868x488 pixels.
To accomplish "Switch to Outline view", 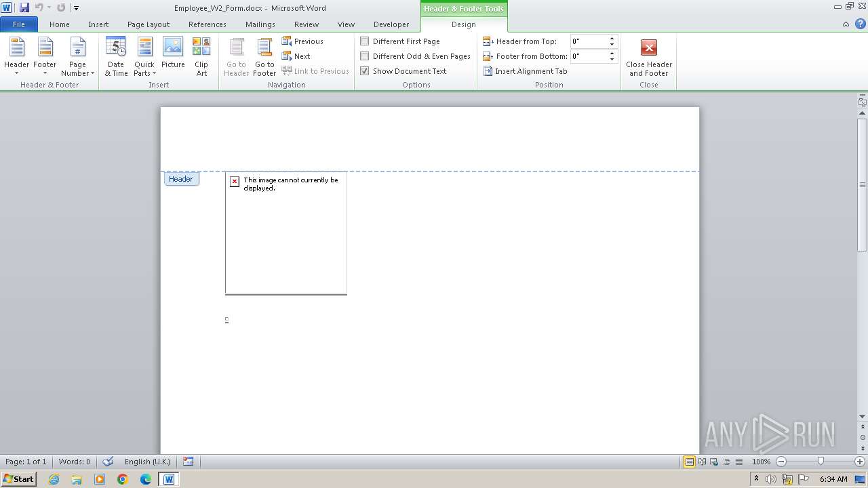I will (x=726, y=462).
